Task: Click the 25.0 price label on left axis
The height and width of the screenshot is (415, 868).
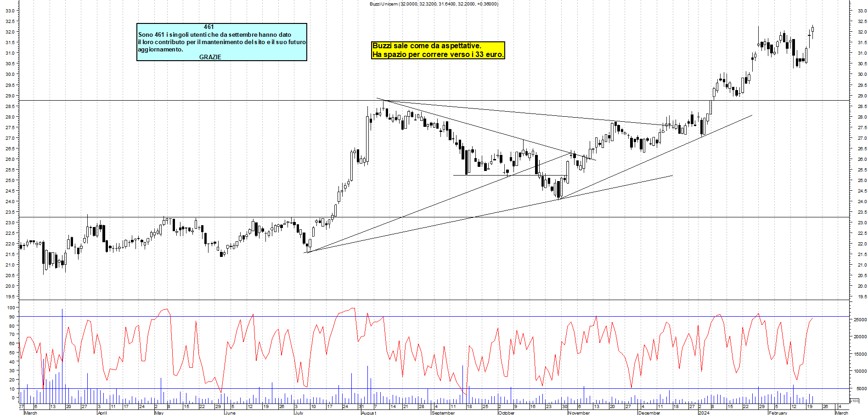Action: [x=11, y=180]
